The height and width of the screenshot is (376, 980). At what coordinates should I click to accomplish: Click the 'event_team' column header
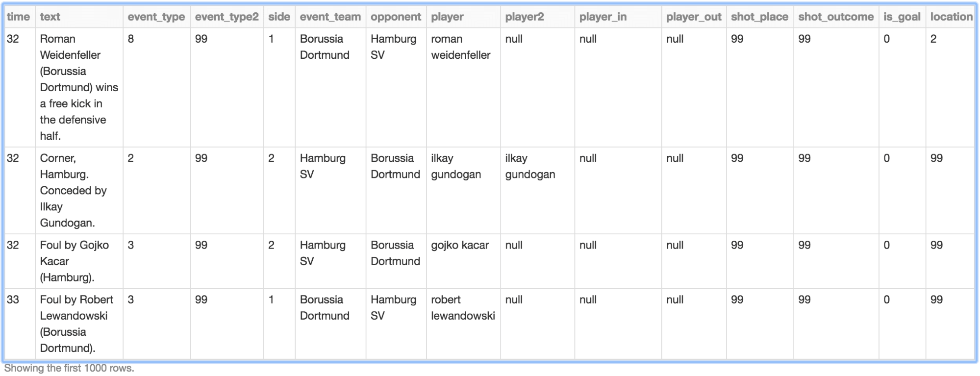pos(330,17)
